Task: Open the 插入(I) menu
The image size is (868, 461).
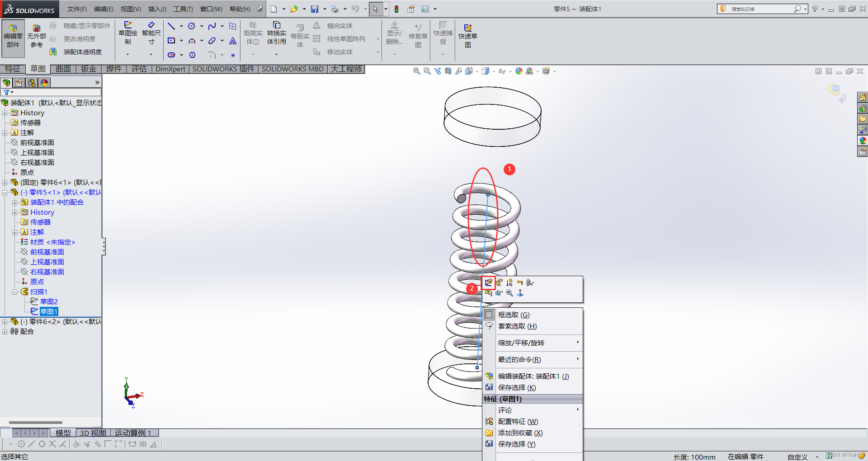Action: 157,9
